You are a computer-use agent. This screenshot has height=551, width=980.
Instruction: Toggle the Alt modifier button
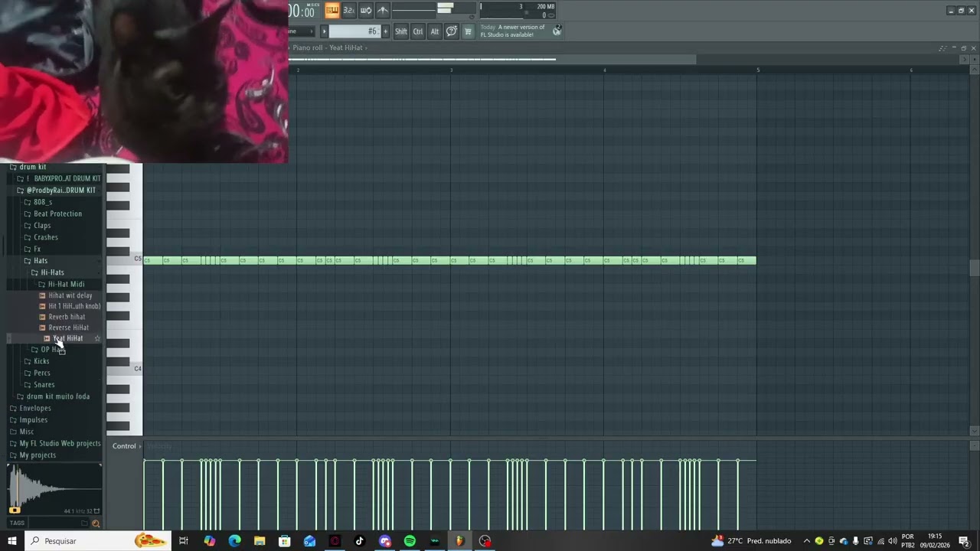435,31
